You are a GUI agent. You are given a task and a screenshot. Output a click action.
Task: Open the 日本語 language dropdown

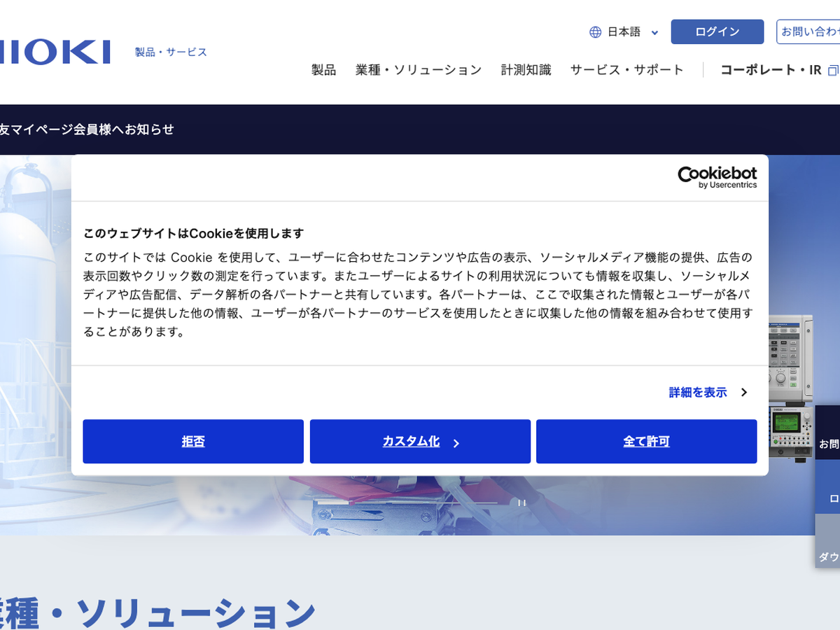[x=624, y=32]
